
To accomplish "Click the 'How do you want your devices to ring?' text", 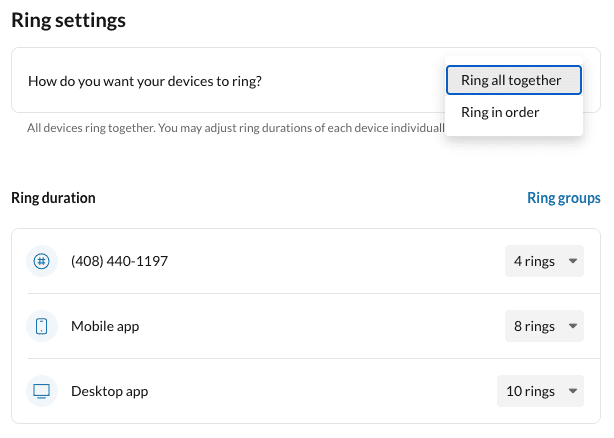I will tap(144, 80).
